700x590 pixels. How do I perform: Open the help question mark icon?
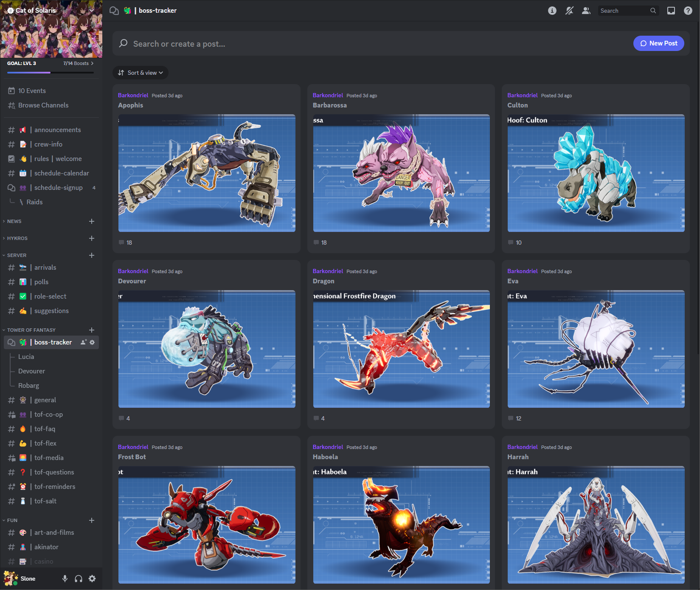pos(688,11)
